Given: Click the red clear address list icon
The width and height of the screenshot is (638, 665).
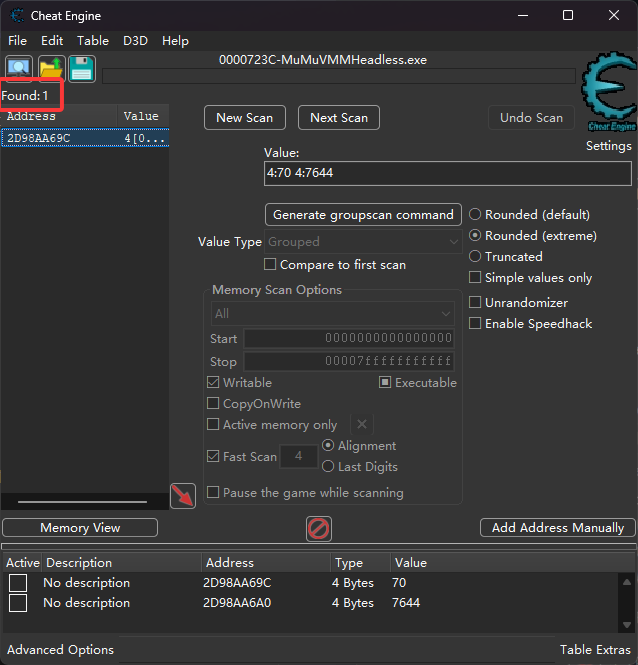Looking at the screenshot, I should click(319, 528).
